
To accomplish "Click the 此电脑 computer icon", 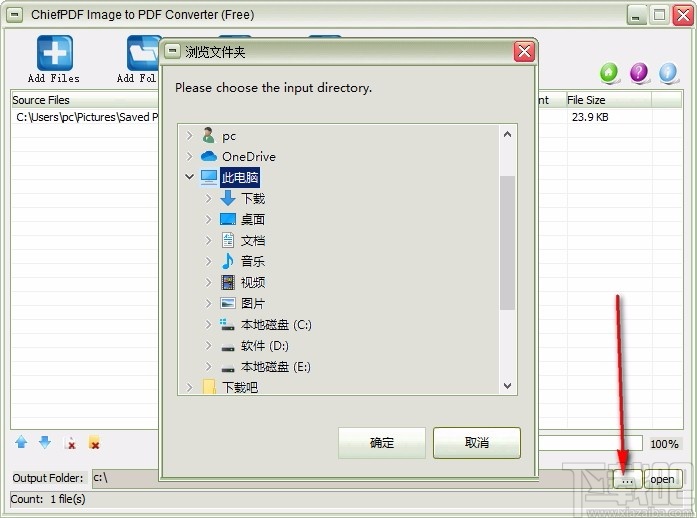I will [209, 177].
